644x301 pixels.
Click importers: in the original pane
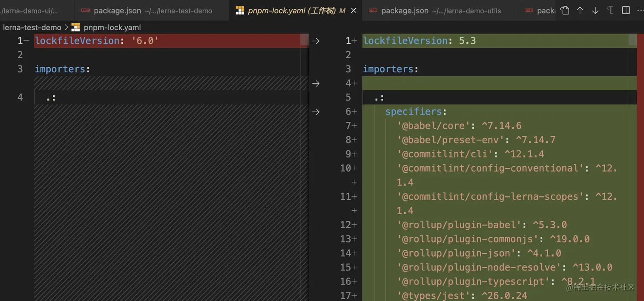pyautogui.click(x=63, y=69)
